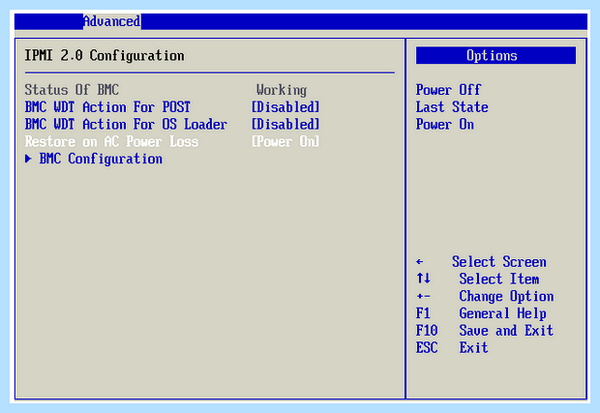Click the IPMI 2.0 Configuration heading
This screenshot has width=600, height=413.
[x=104, y=56]
